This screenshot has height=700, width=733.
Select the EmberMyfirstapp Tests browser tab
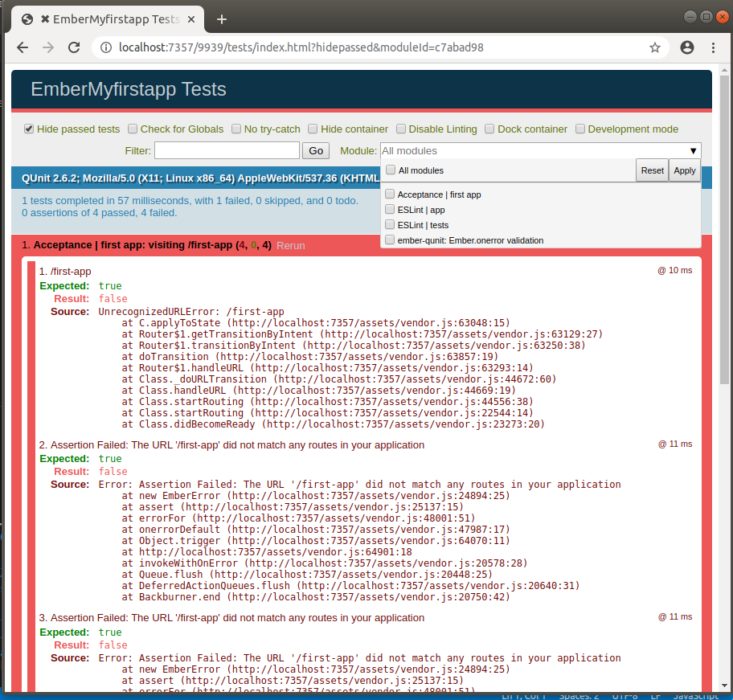tap(108, 19)
